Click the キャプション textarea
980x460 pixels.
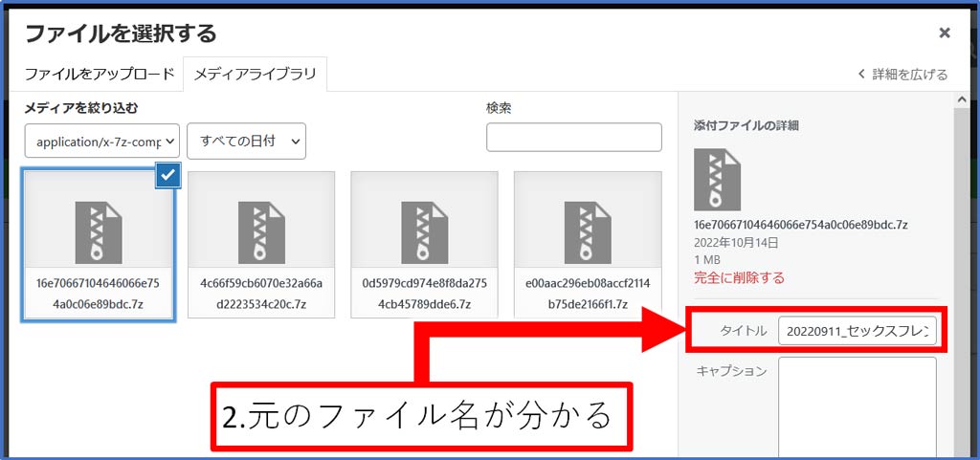(857, 402)
